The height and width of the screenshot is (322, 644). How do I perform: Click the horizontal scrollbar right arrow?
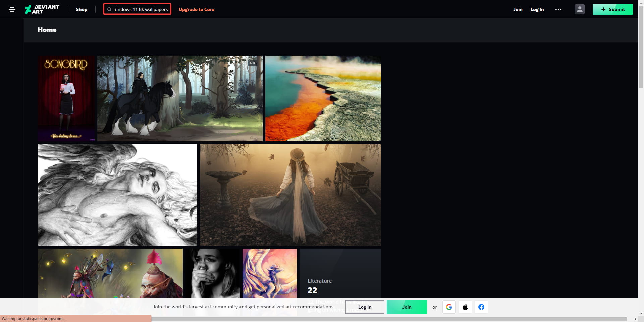[x=635, y=319]
